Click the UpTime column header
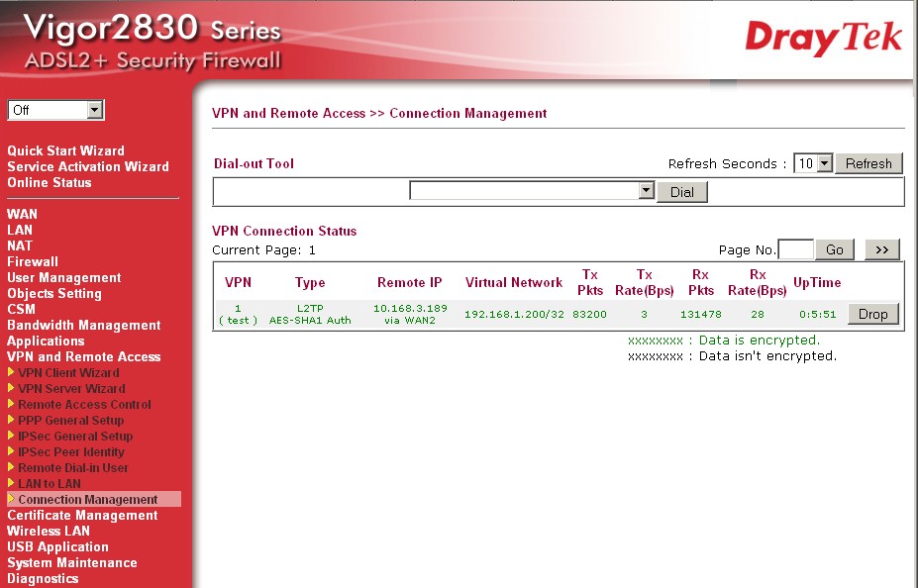The width and height of the screenshot is (918, 588). click(817, 282)
